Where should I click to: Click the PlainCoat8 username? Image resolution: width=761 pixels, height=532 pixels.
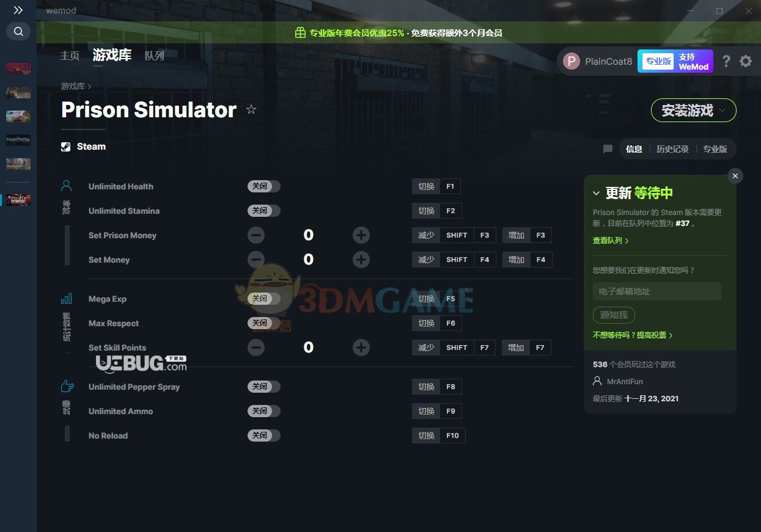(608, 61)
